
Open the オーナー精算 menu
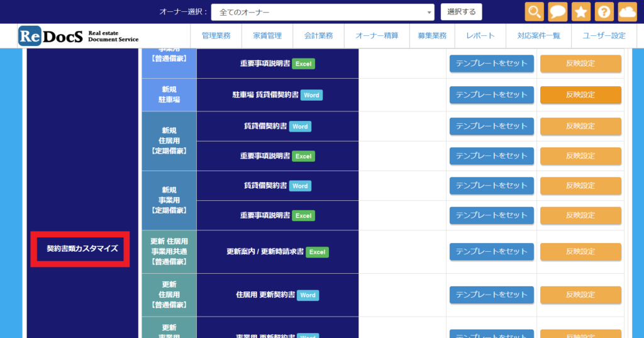click(377, 36)
